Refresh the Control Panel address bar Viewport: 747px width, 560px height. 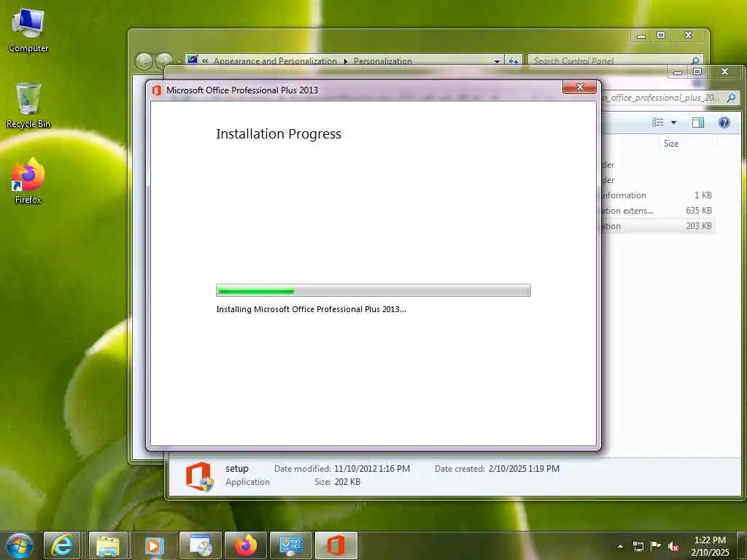[x=513, y=61]
